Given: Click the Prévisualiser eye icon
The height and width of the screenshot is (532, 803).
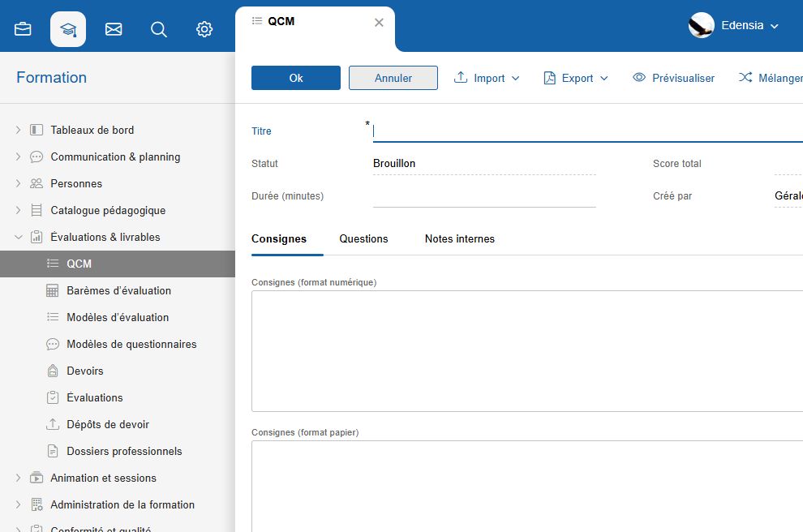Looking at the screenshot, I should pyautogui.click(x=639, y=77).
